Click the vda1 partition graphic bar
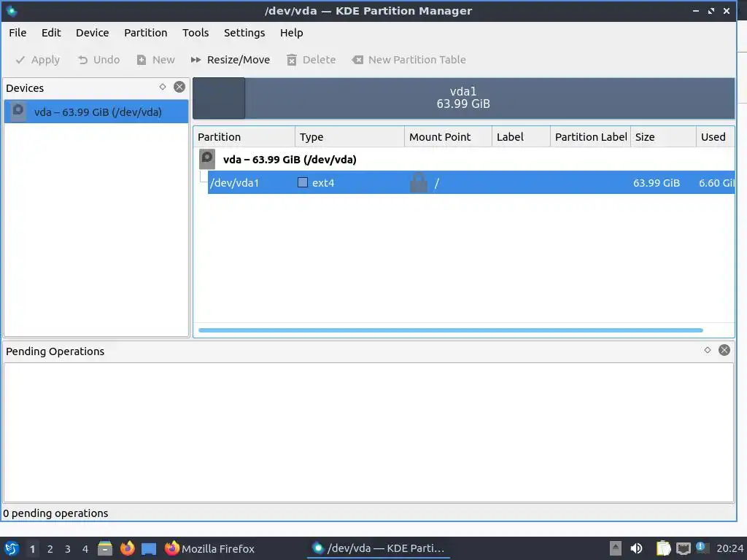This screenshot has height=560, width=747. click(x=463, y=98)
